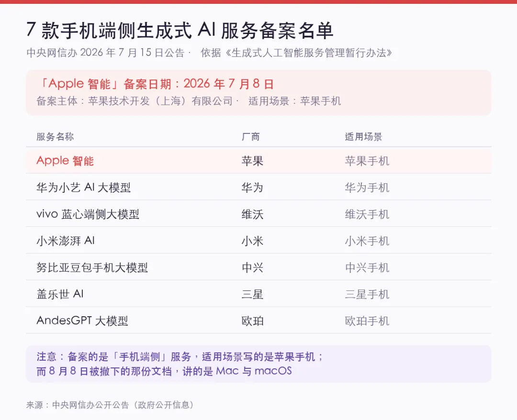Screen dimensions: 517x420
Task: Select the '苹果' vendor cell
Action: (252, 161)
